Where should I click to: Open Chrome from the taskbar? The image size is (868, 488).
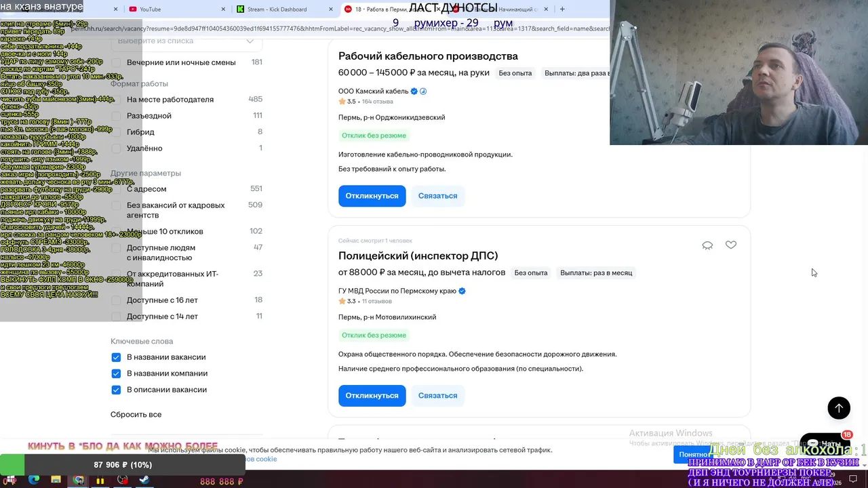point(79,480)
